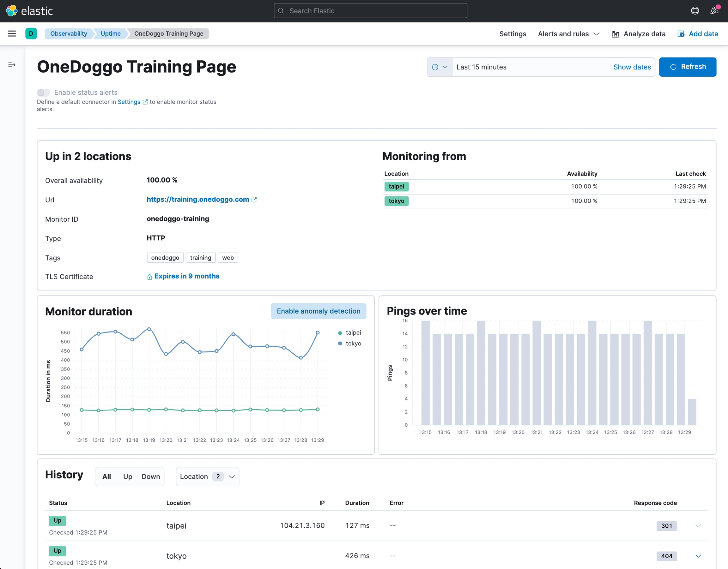Click the Search Elastic field
The height and width of the screenshot is (569, 728).
[370, 11]
